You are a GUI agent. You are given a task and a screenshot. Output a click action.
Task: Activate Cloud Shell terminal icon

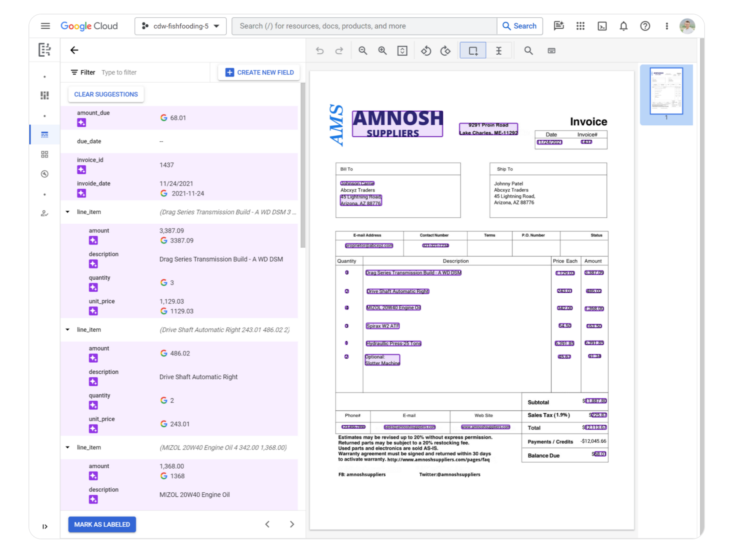tap(602, 26)
